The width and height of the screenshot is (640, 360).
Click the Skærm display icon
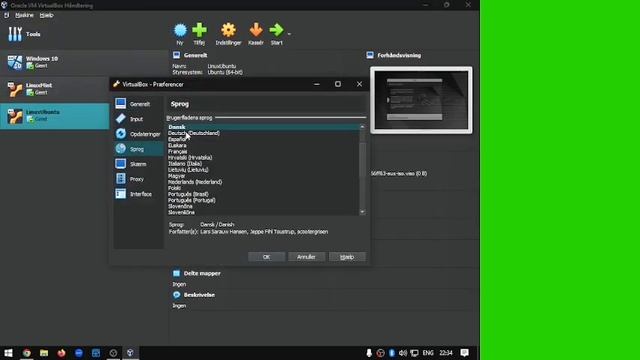pos(120,163)
